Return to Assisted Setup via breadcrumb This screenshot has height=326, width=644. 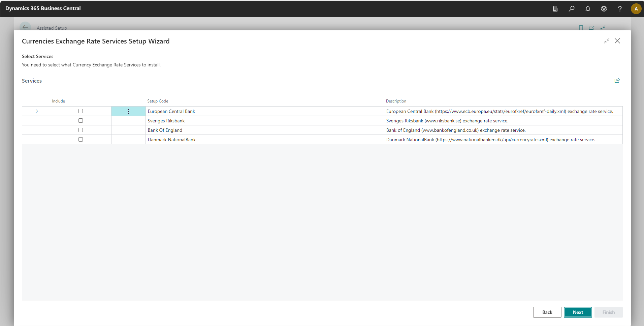51,28
